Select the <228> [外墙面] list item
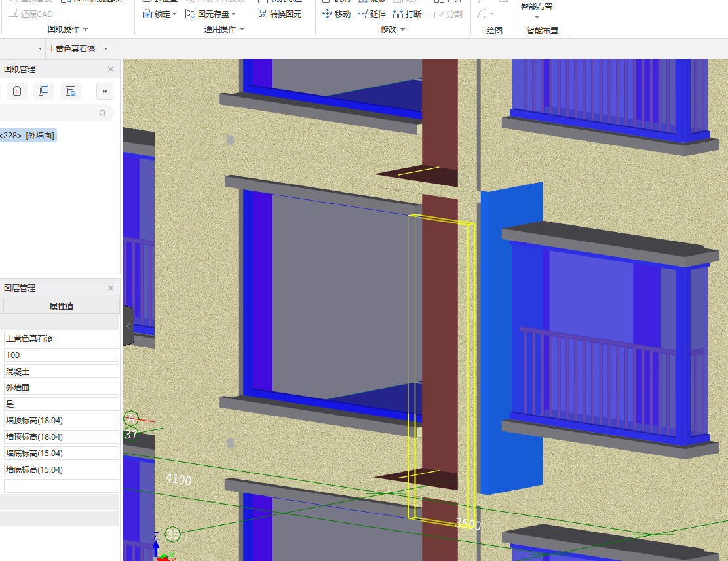The height and width of the screenshot is (561, 728). tap(28, 136)
